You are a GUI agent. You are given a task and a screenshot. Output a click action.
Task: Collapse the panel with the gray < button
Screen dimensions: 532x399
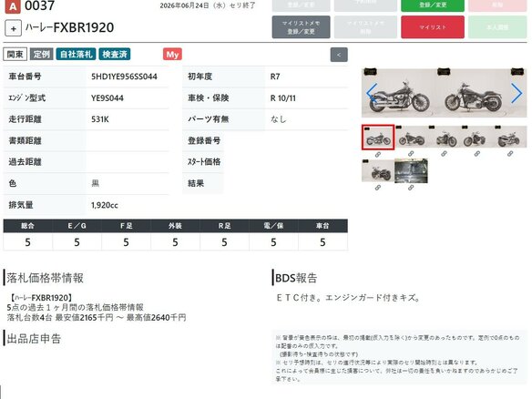click(x=339, y=55)
